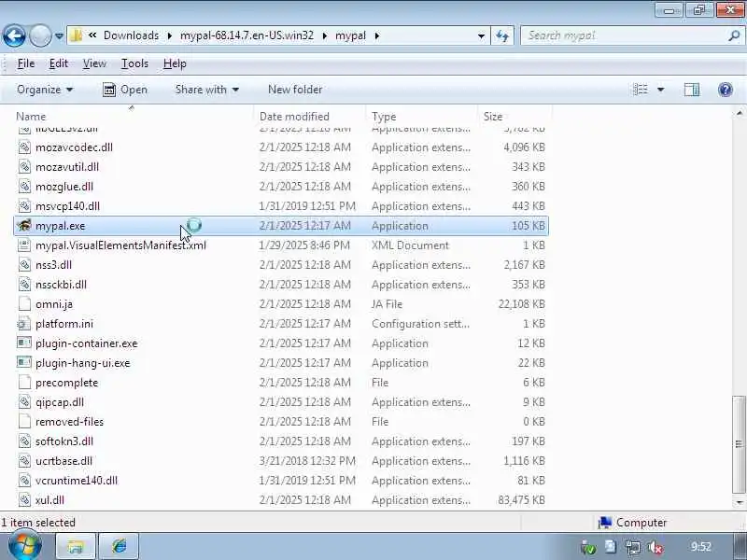
Task: Open the File menu
Action: coord(26,63)
